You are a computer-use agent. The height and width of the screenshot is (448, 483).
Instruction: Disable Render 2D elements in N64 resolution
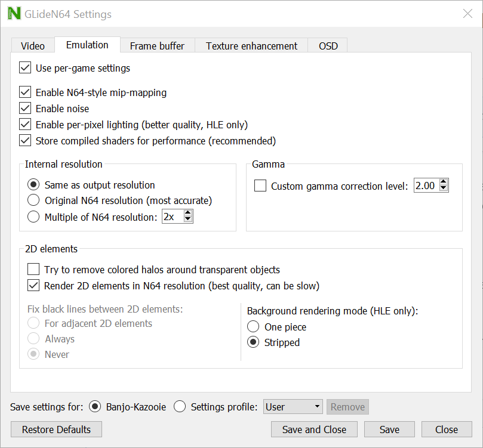tap(33, 285)
